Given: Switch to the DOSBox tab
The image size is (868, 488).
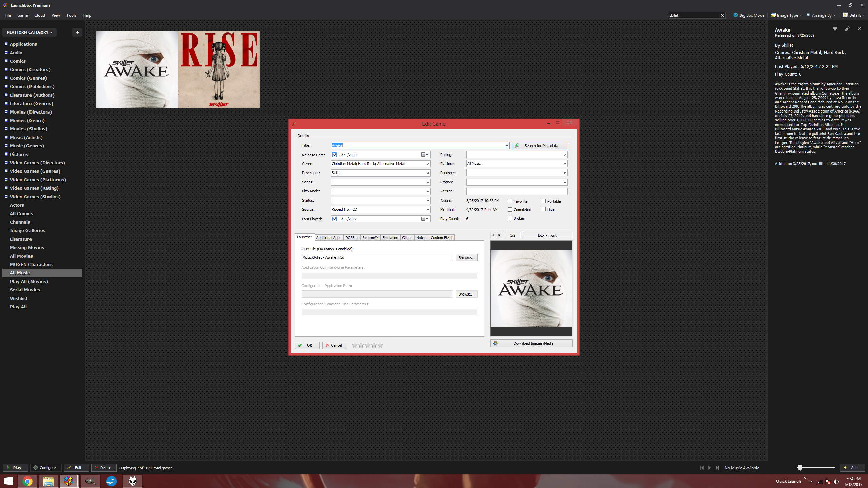Looking at the screenshot, I should (x=352, y=238).
